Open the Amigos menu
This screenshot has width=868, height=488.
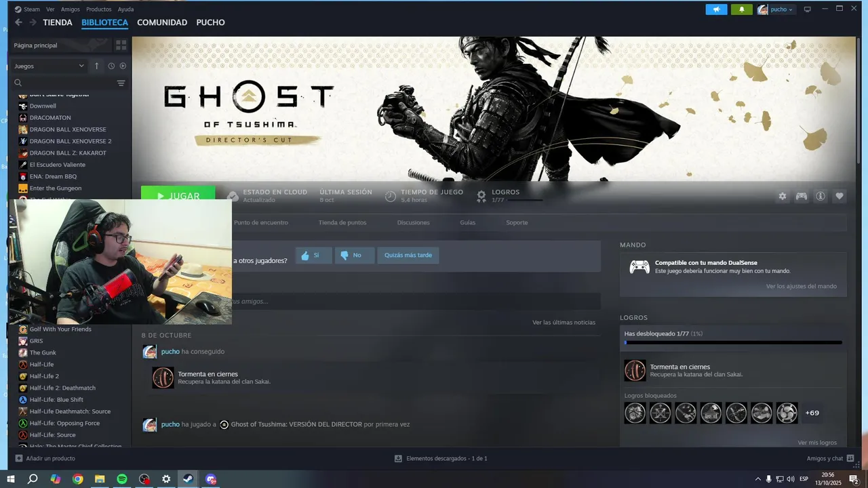pyautogui.click(x=71, y=9)
